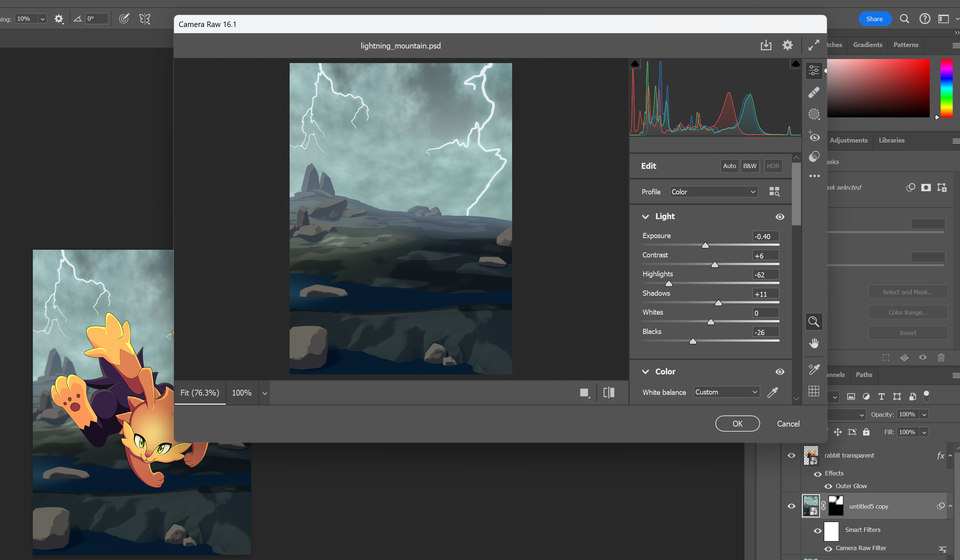Open the More image settings ellipsis
The width and height of the screenshot is (960, 560).
[814, 176]
